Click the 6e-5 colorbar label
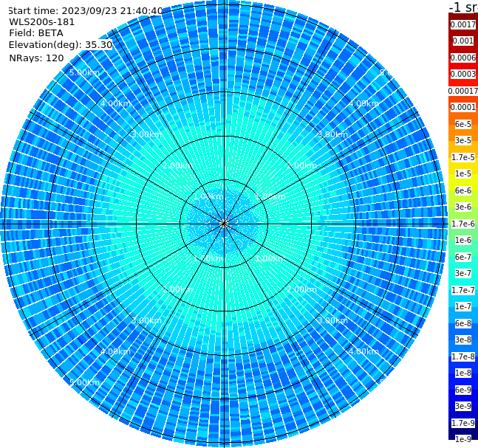The image size is (478, 448). pos(463,124)
